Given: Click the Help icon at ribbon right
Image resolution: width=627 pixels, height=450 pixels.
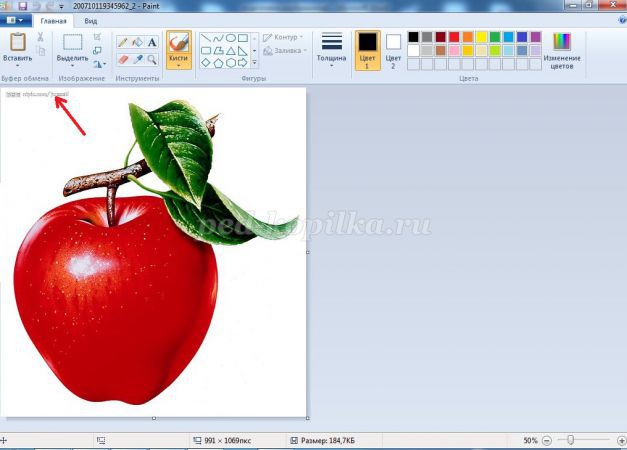Looking at the screenshot, I should pyautogui.click(x=623, y=20).
